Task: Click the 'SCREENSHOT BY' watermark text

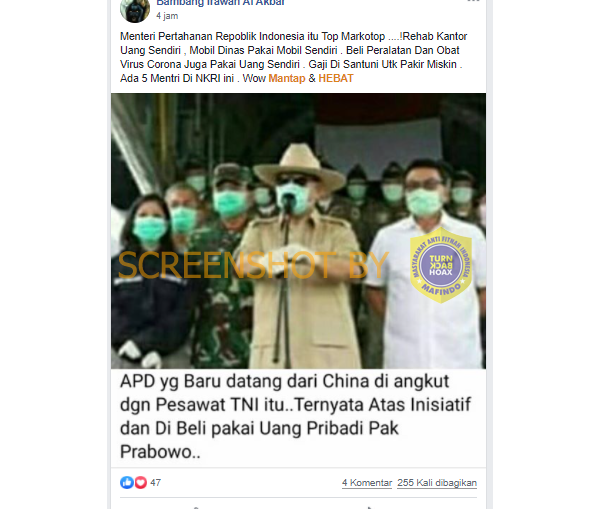Action: point(253,265)
